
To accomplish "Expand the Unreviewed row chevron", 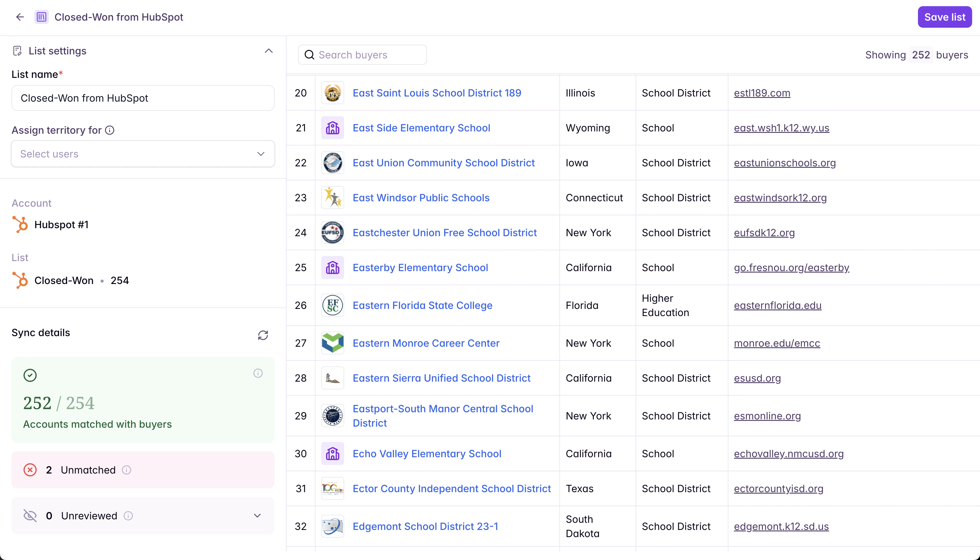I will (258, 516).
